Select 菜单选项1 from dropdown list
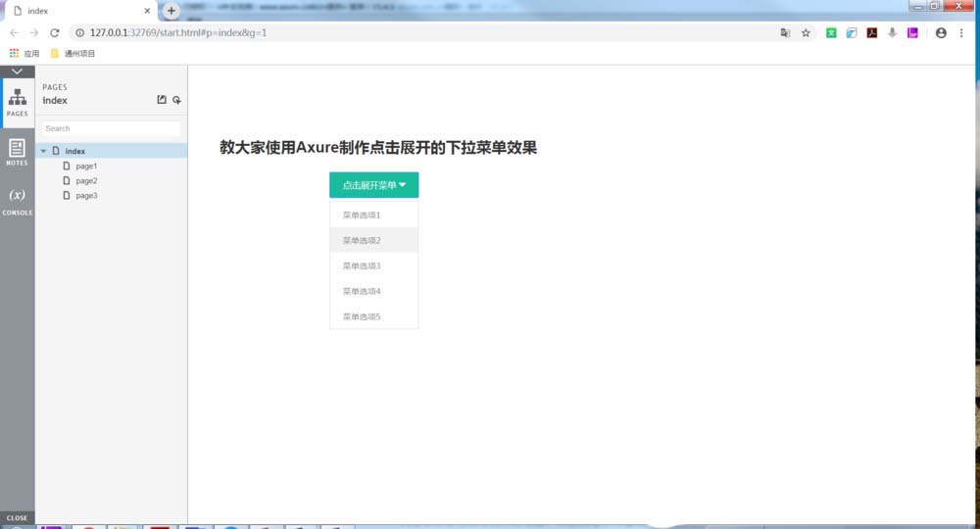 tap(373, 215)
